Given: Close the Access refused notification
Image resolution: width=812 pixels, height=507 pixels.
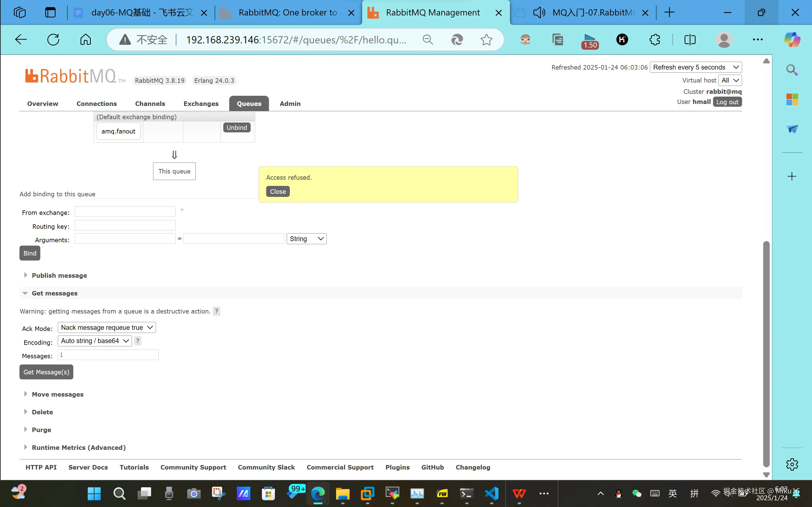Looking at the screenshot, I should click(278, 192).
